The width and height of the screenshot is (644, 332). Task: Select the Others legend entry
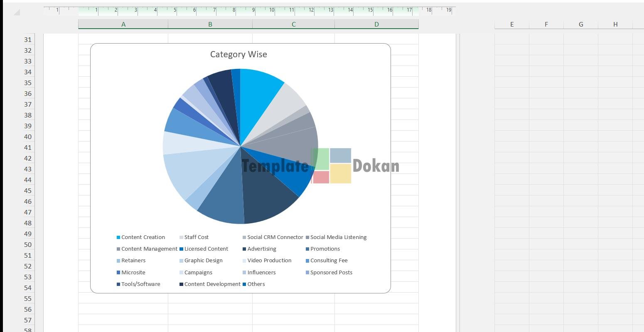tap(256, 284)
